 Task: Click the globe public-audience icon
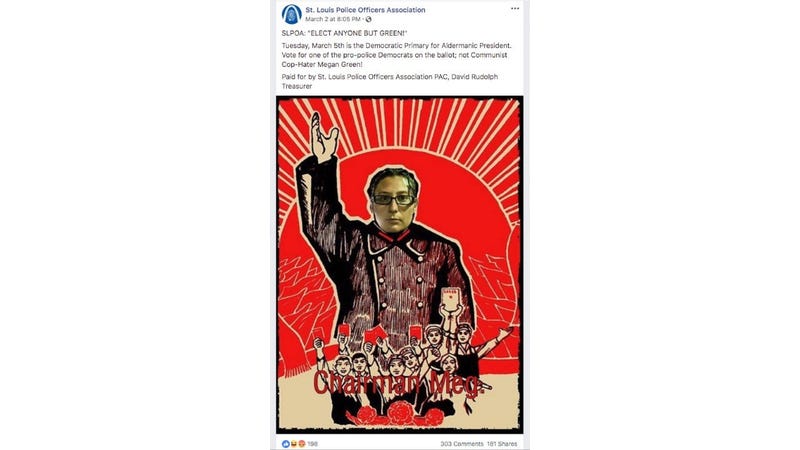[x=368, y=19]
